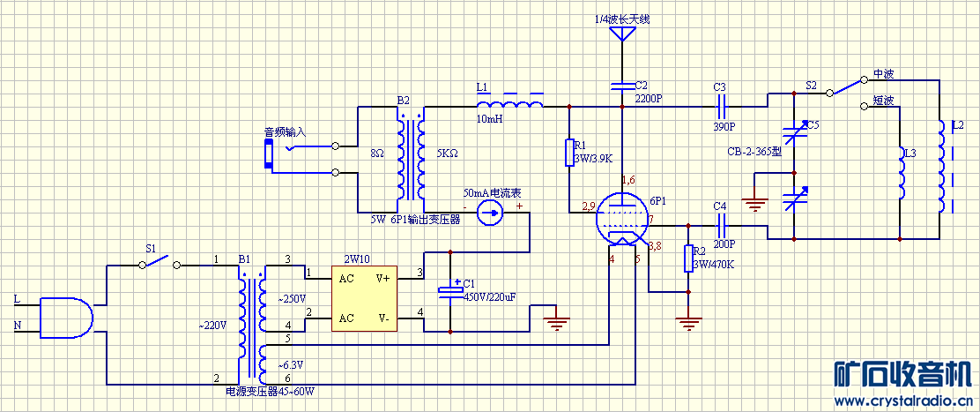980x412 pixels.
Task: Click the 5W 6P1输出变压器 label
Action: coord(415,220)
